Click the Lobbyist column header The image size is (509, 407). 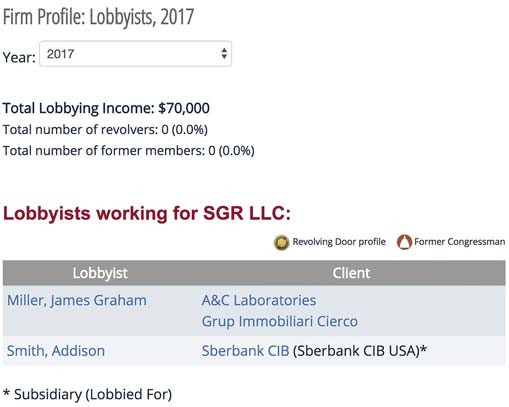pyautogui.click(x=100, y=273)
